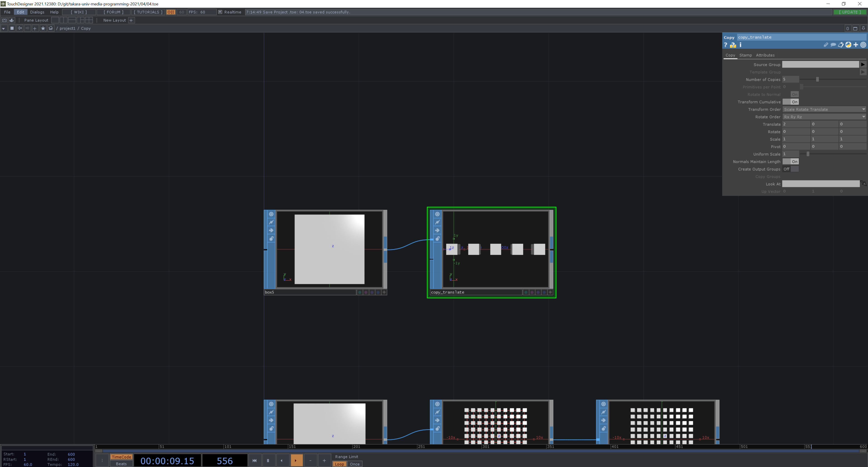Toggle Transform Cumulative On switch
Image resolution: width=868 pixels, height=467 pixels.
[x=790, y=102]
